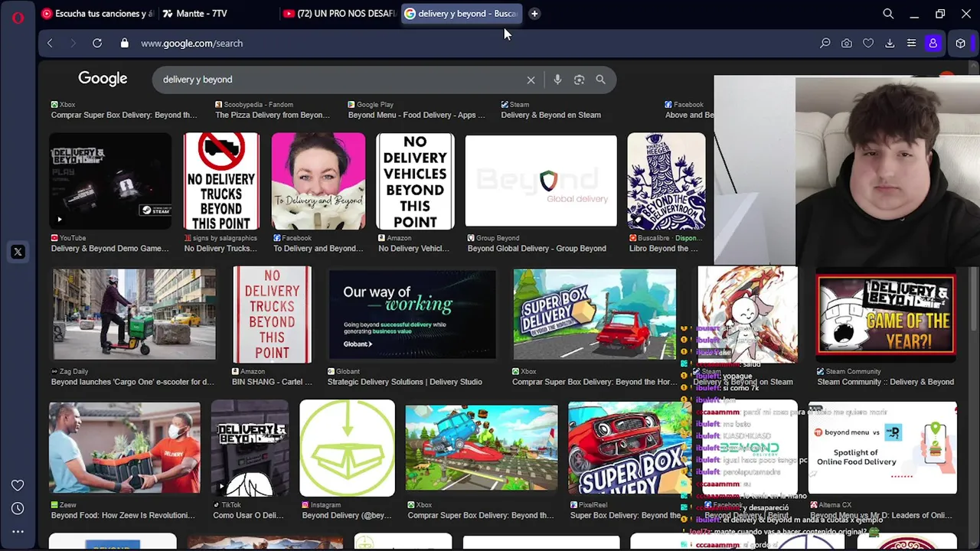Open sidebar history clock icon
Image resolution: width=980 pixels, height=551 pixels.
pyautogui.click(x=18, y=508)
